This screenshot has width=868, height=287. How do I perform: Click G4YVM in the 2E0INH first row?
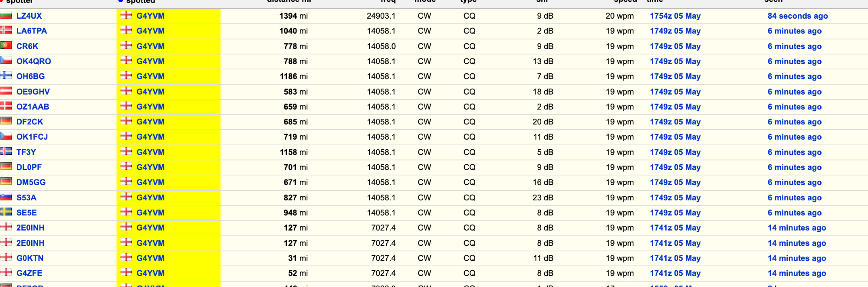point(150,228)
